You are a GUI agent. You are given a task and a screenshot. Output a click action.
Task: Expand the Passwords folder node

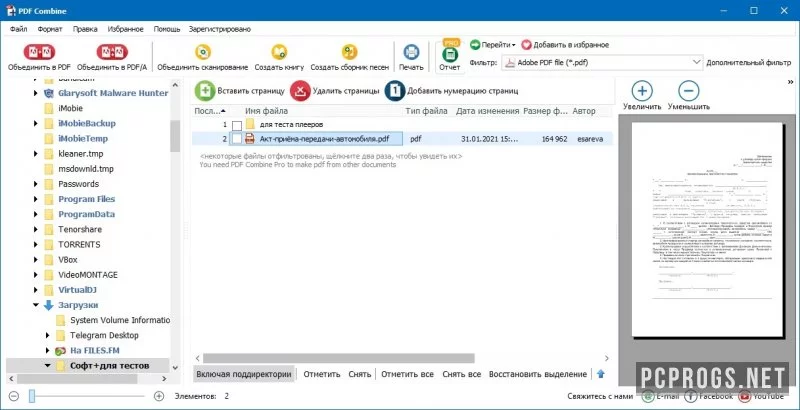tap(35, 184)
